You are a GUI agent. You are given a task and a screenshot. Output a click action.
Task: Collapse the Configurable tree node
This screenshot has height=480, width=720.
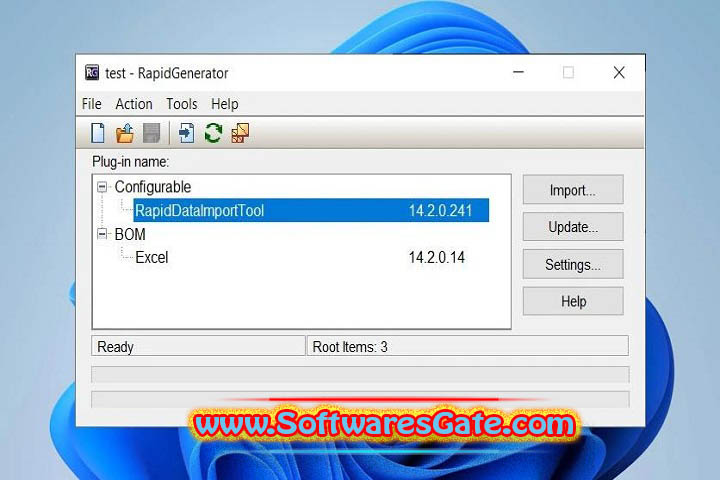point(102,187)
